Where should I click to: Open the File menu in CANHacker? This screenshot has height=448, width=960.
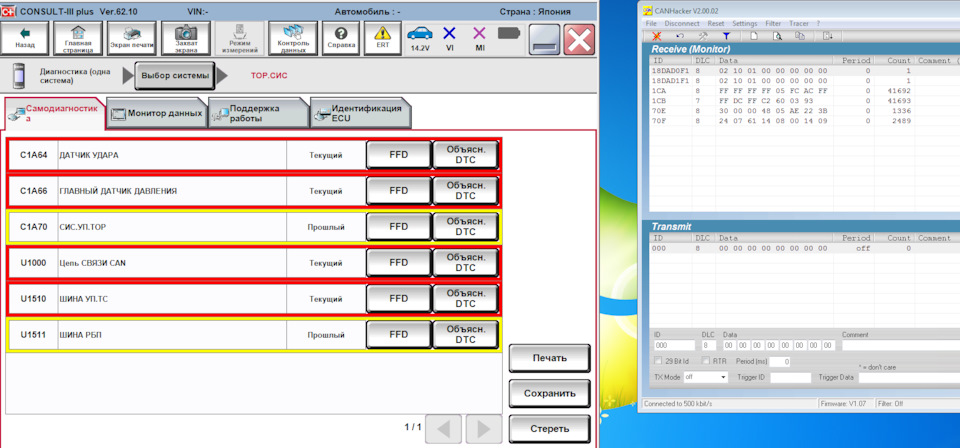click(x=651, y=23)
